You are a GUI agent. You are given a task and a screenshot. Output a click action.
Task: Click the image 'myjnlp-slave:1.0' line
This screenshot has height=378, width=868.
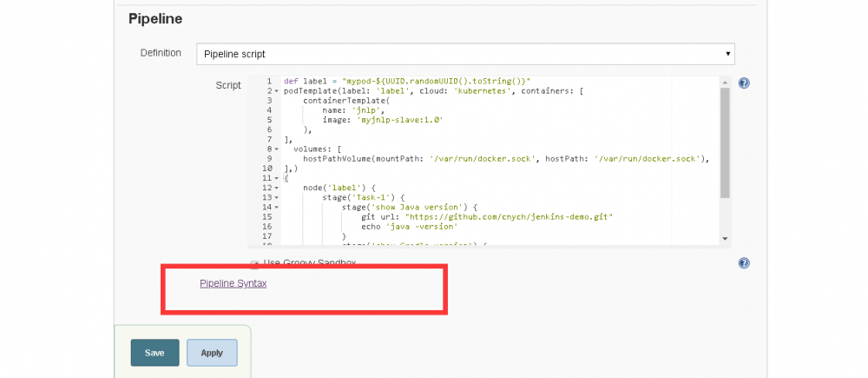(x=383, y=120)
